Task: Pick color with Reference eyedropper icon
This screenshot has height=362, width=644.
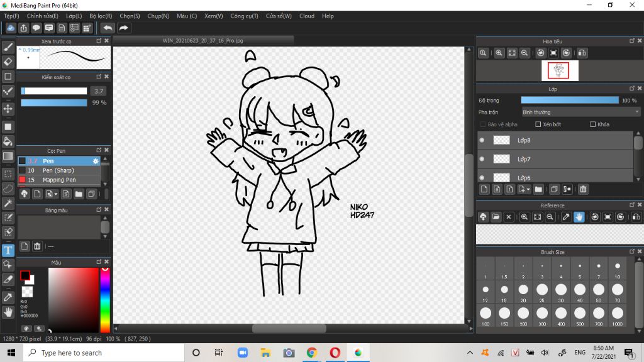Action: (566, 217)
